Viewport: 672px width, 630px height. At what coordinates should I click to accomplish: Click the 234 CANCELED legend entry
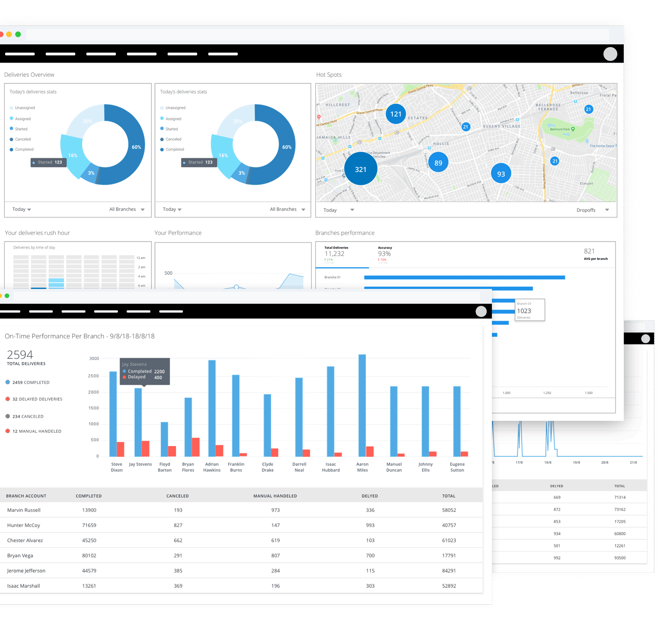(x=25, y=416)
